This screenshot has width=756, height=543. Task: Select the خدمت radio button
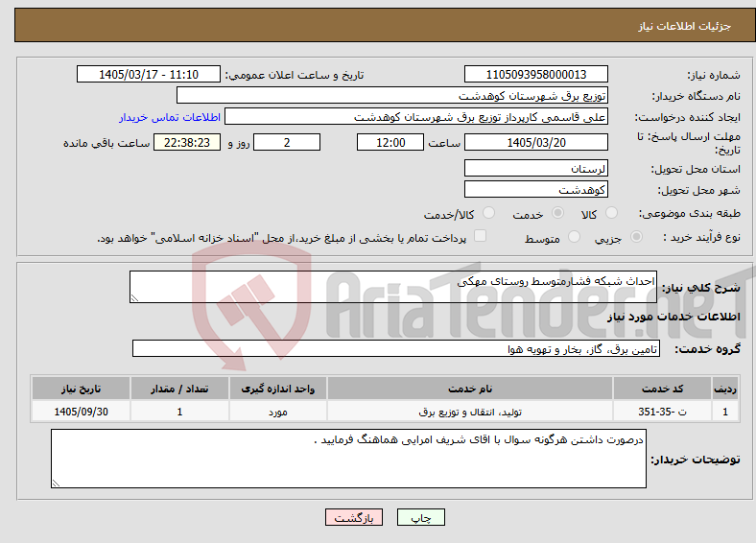pos(557,213)
